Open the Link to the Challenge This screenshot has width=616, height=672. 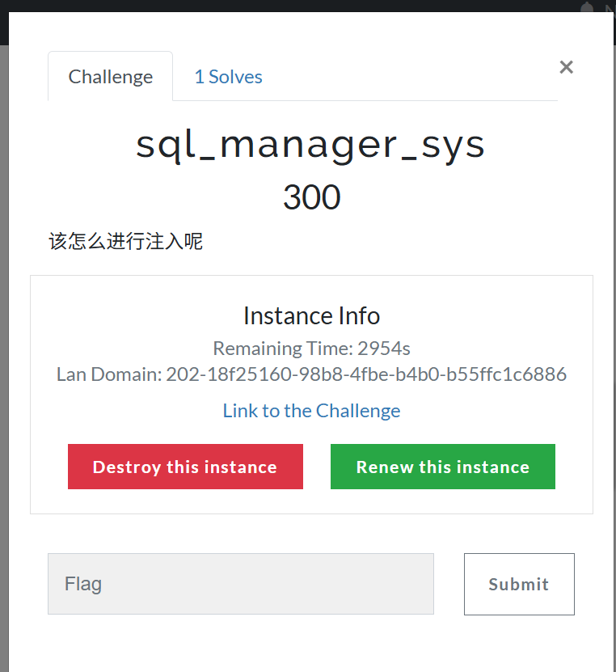point(311,411)
